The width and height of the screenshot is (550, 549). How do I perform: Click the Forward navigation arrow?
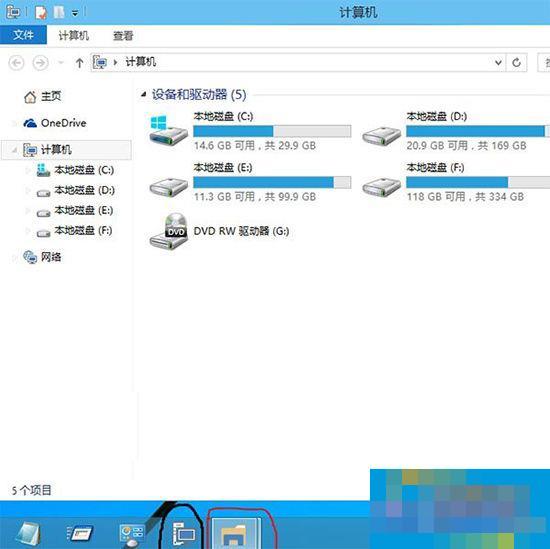pos(40,63)
